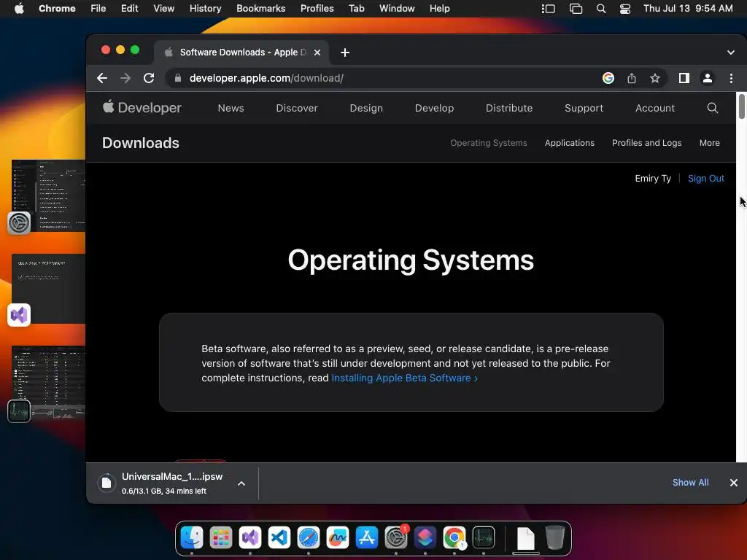This screenshot has width=747, height=560.
Task: Open the Profiles menu
Action: [317, 9]
